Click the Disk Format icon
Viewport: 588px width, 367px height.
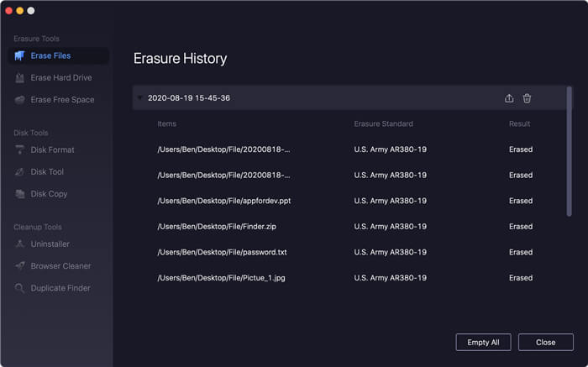tap(19, 150)
